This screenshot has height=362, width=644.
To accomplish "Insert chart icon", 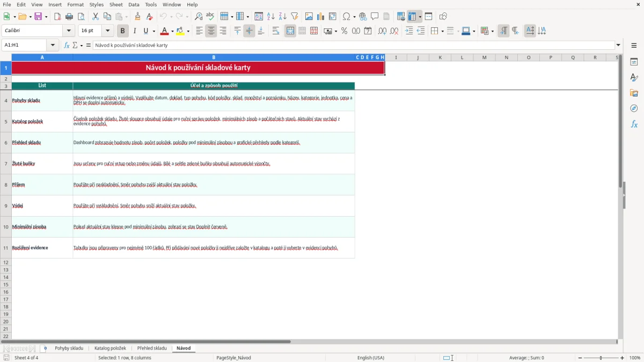I will click(321, 17).
